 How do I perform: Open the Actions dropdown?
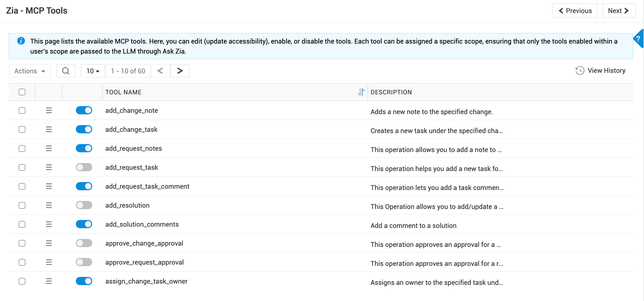(x=30, y=71)
